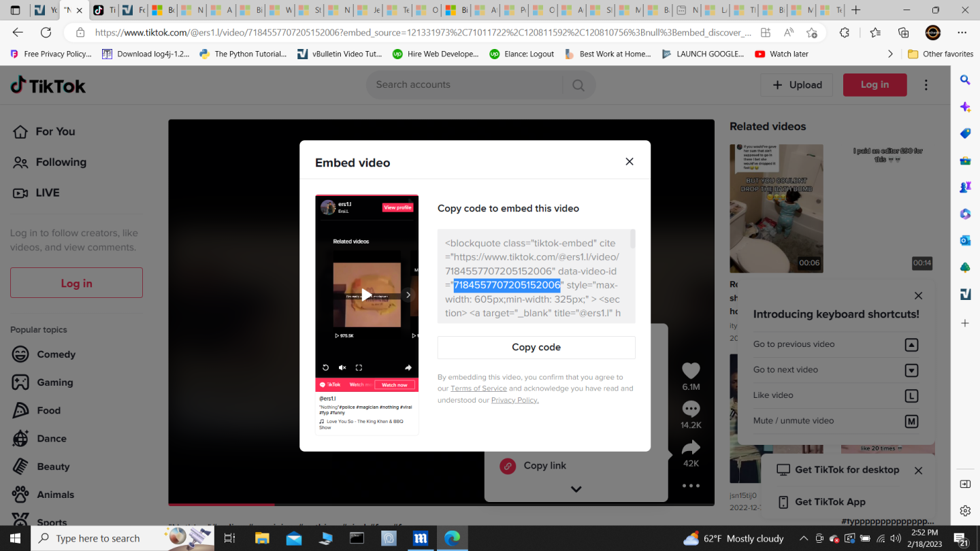Click the share arrow in embed preview
Screen dimensions: 980x551
[x=408, y=367]
